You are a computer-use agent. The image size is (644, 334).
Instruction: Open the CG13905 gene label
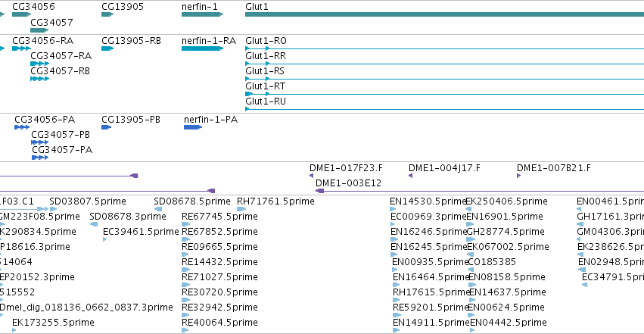(x=123, y=7)
